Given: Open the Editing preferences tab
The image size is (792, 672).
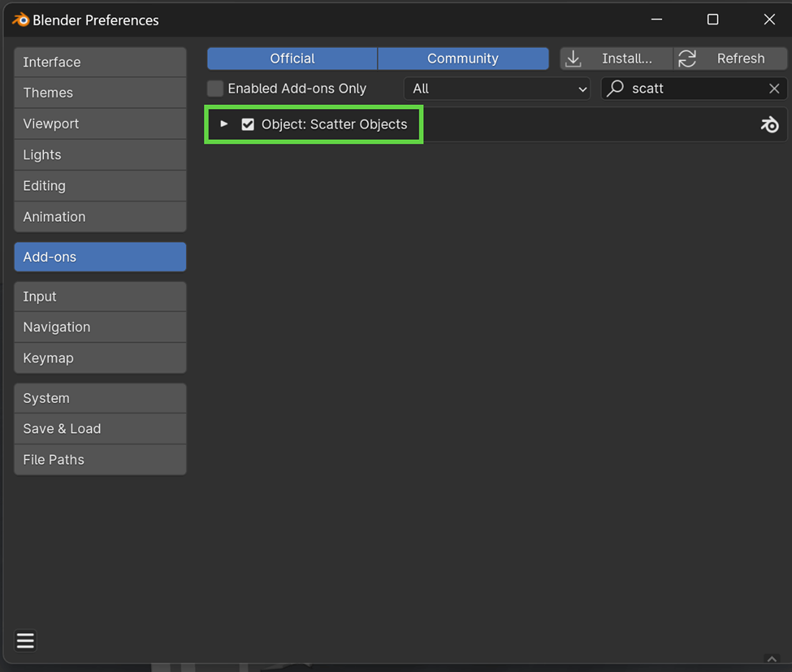Looking at the screenshot, I should pos(100,186).
